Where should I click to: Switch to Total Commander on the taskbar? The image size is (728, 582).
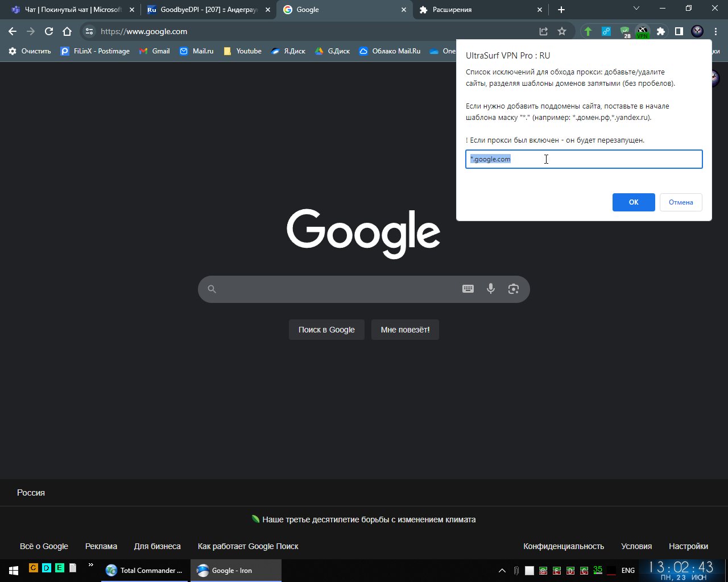coord(144,570)
